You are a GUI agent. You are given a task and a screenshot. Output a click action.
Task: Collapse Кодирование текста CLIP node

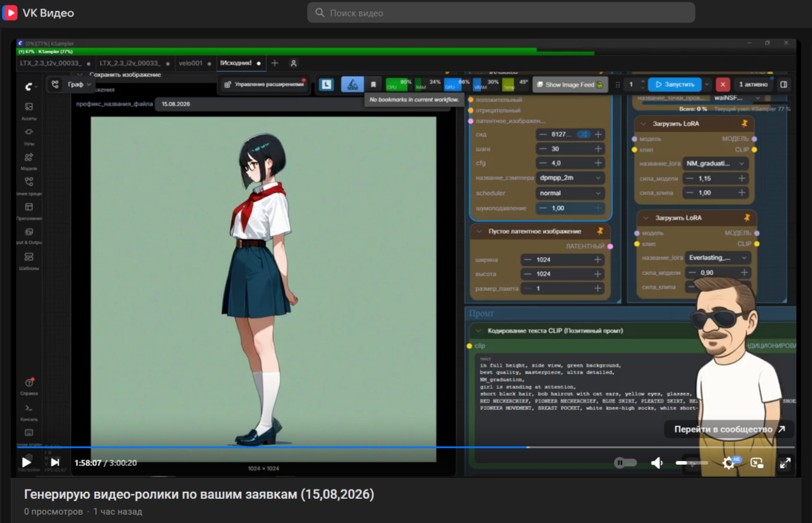click(x=479, y=331)
